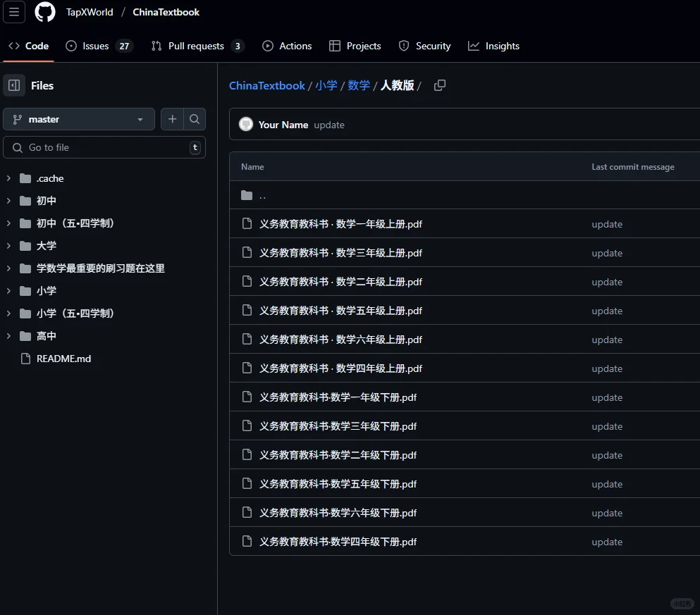This screenshot has height=615, width=700.
Task: Open the hamburger navigation menu
Action: tap(14, 12)
